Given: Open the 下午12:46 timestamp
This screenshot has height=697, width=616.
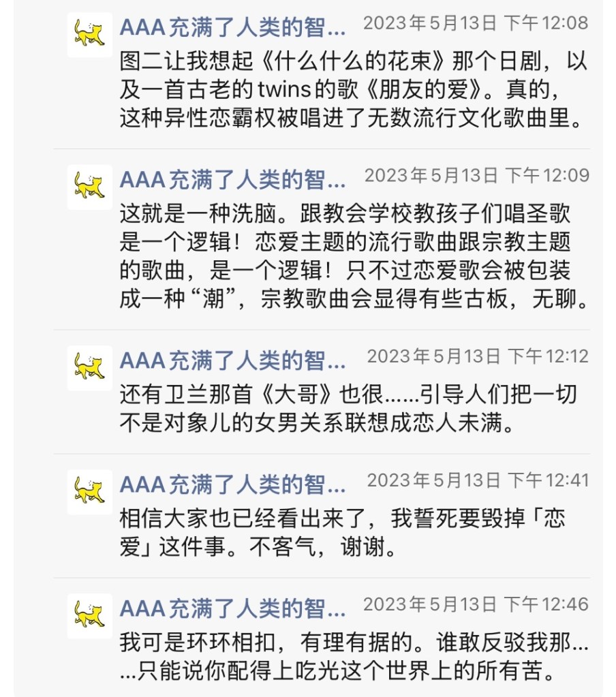Looking at the screenshot, I should tap(476, 604).
